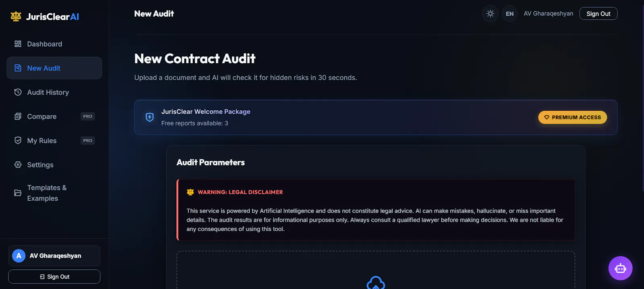This screenshot has height=289, width=644.
Task: Click the PRO badge next to My Rules
Action: [x=88, y=140]
